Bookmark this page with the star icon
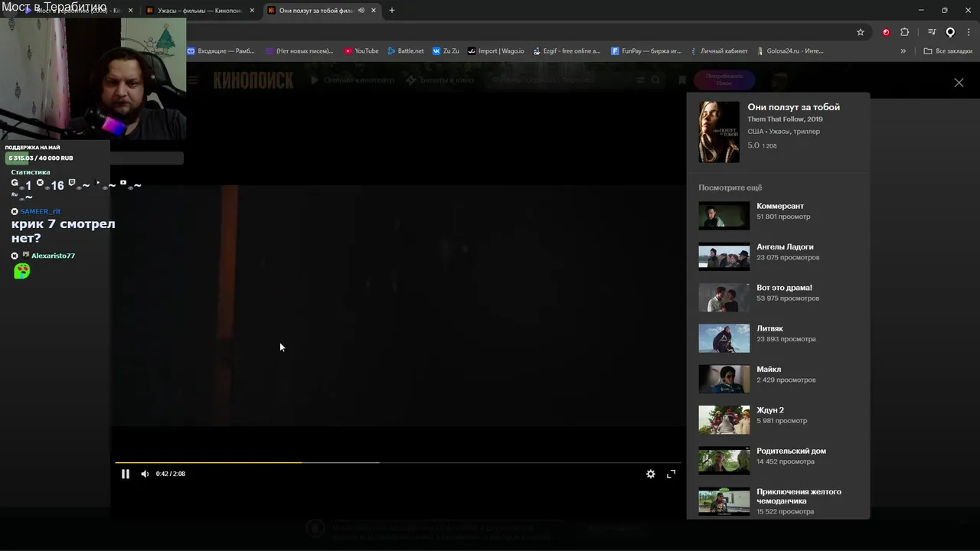 861,32
